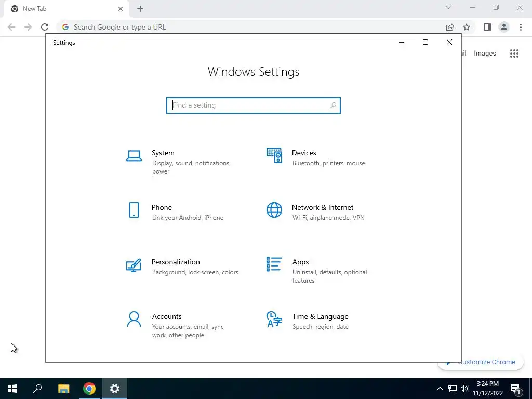The width and height of the screenshot is (532, 399).
Task: Open the Devices keyboard and speaker icon
Action: pyautogui.click(x=274, y=155)
